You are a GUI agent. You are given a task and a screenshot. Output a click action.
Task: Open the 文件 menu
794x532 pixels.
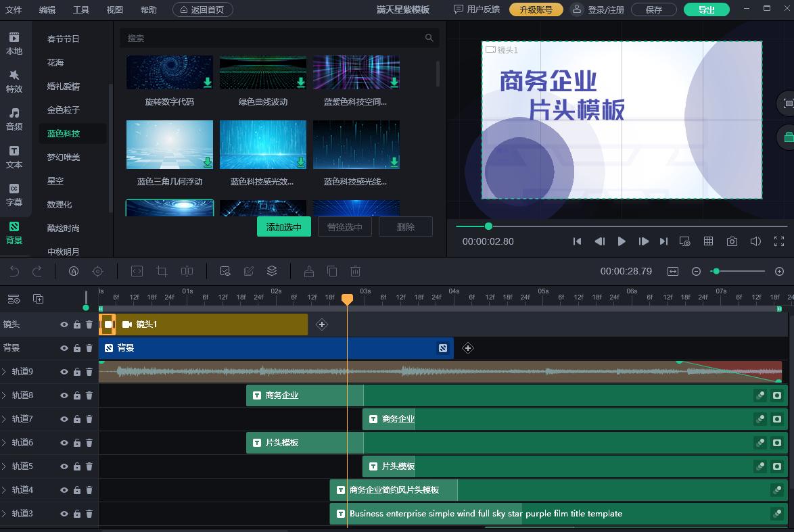pos(15,9)
